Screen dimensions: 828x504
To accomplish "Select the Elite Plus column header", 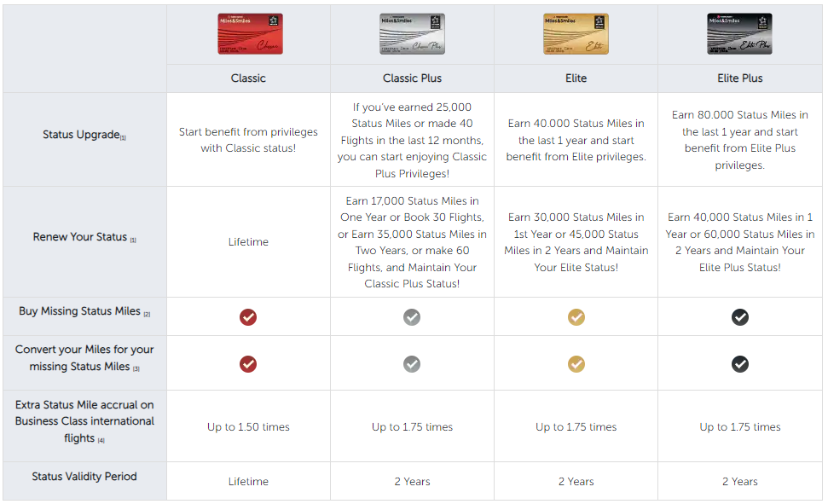I will 740,78.
